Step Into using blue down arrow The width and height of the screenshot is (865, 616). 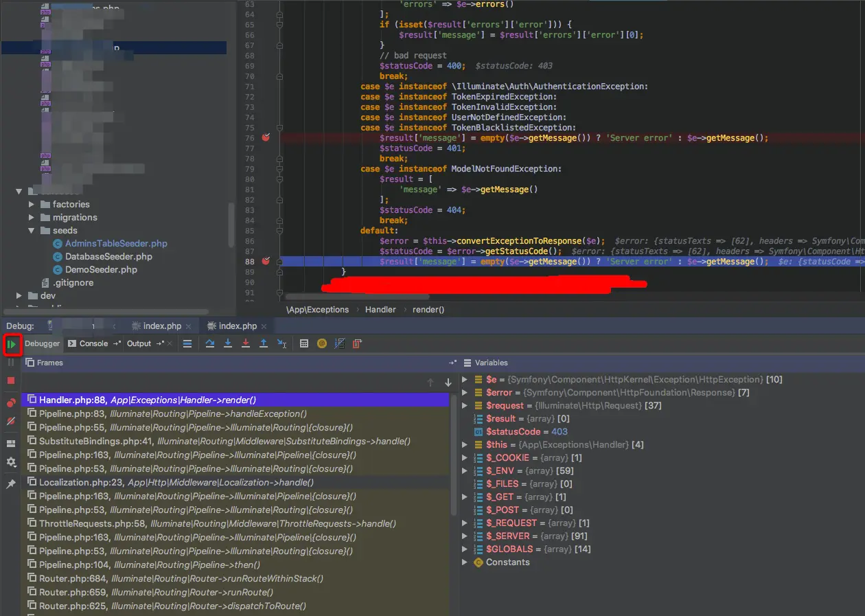tap(228, 343)
